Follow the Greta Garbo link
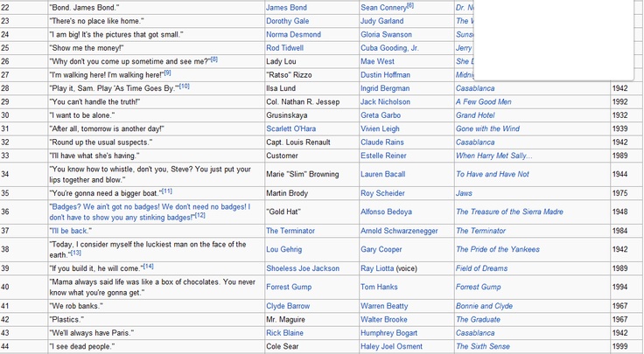The image size is (644, 354). click(x=381, y=115)
